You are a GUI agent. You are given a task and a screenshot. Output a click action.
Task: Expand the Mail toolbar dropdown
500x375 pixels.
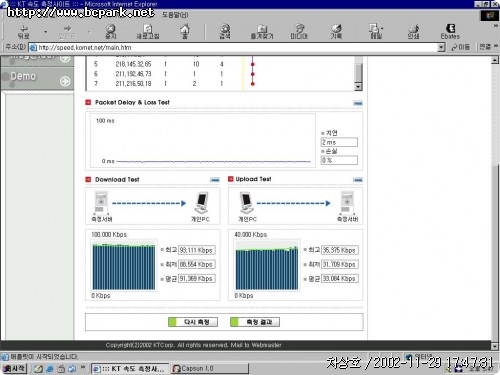pyautogui.click(x=382, y=29)
